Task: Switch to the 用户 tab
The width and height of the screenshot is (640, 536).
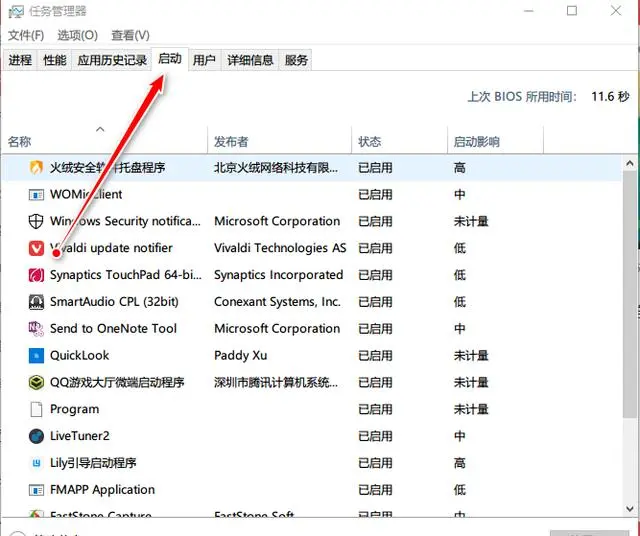Action: click(x=204, y=60)
